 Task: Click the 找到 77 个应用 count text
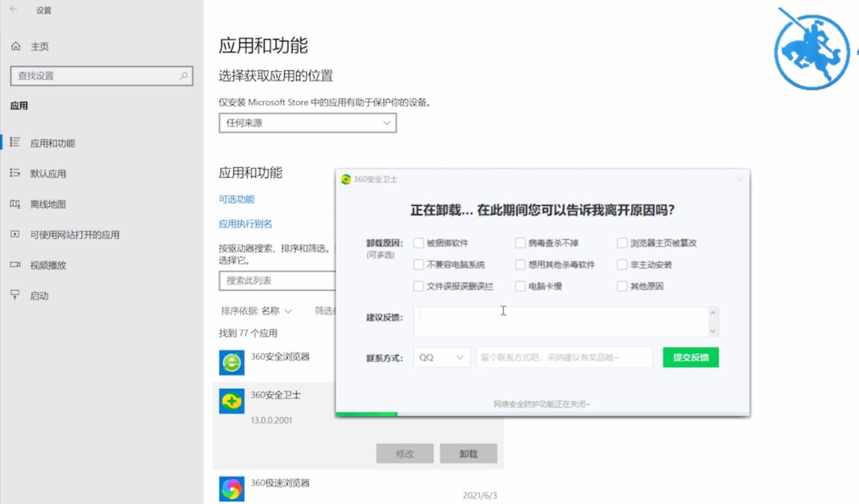click(x=248, y=333)
